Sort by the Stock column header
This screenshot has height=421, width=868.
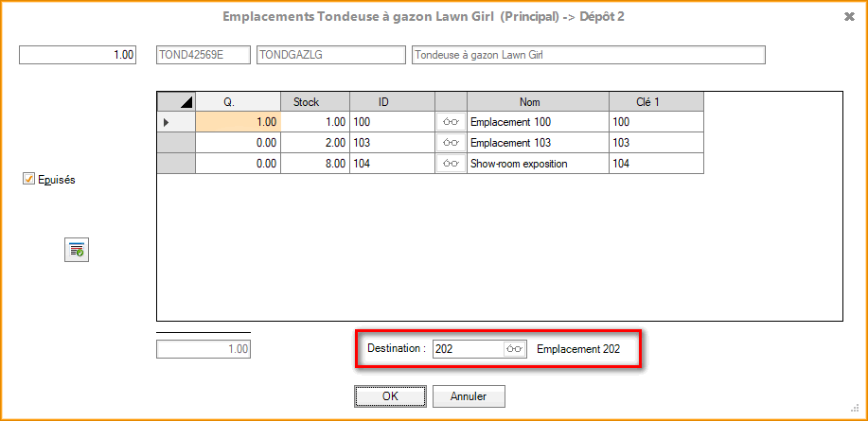click(x=315, y=101)
